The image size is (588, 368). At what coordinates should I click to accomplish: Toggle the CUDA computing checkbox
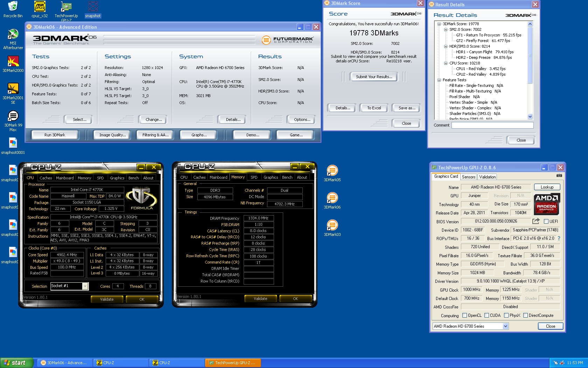pos(486,315)
